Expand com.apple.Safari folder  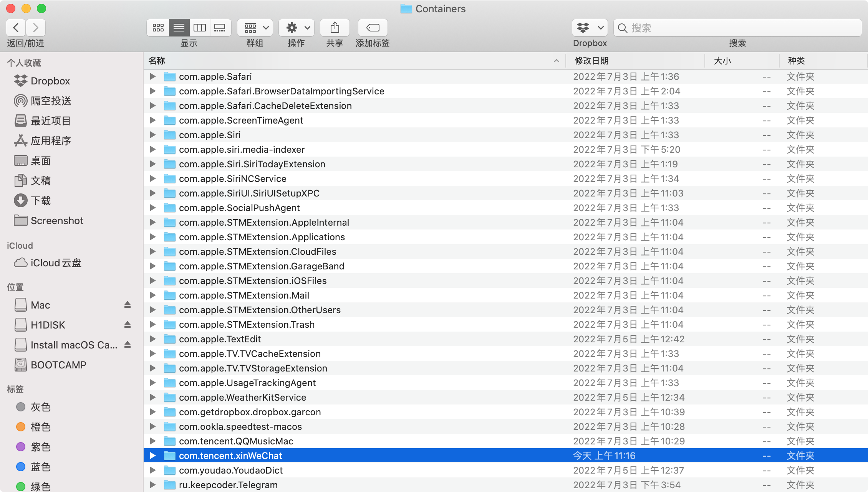(x=152, y=76)
